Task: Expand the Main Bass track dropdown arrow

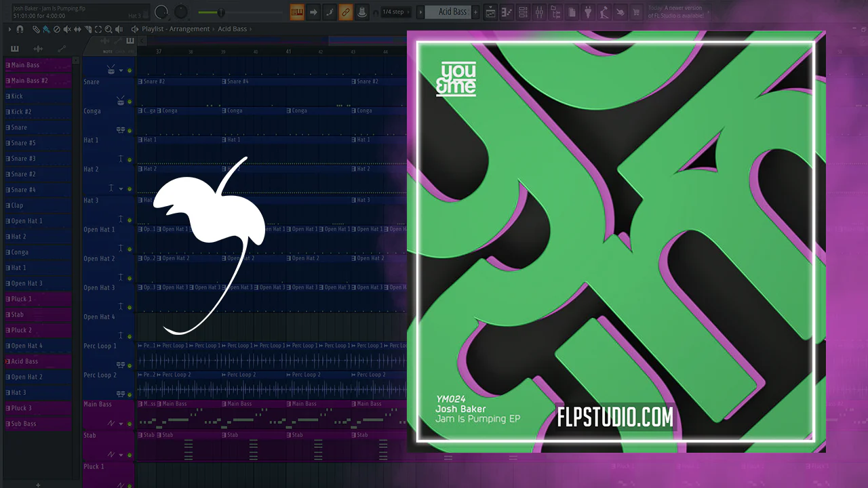Action: [x=121, y=423]
